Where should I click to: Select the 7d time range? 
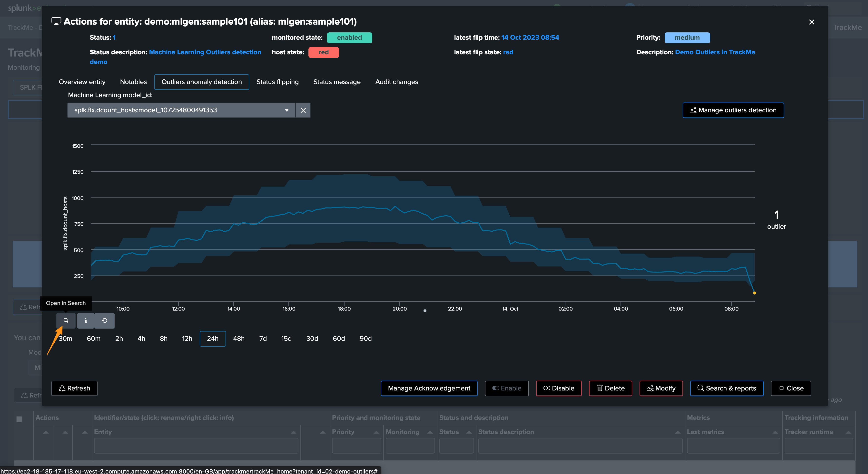(x=263, y=339)
